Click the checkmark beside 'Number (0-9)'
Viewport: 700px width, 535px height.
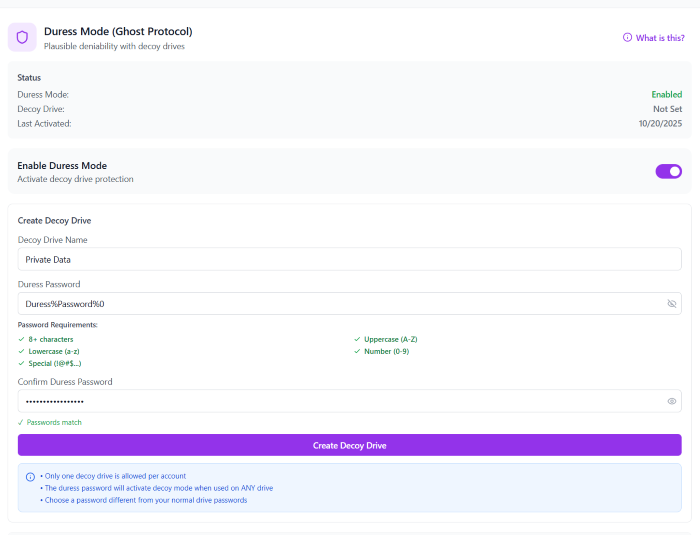[x=357, y=351]
